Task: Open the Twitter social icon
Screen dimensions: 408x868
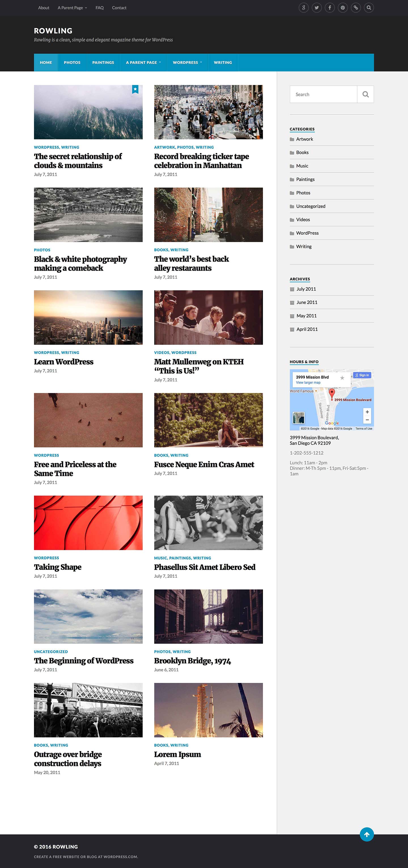Action: tap(317, 7)
